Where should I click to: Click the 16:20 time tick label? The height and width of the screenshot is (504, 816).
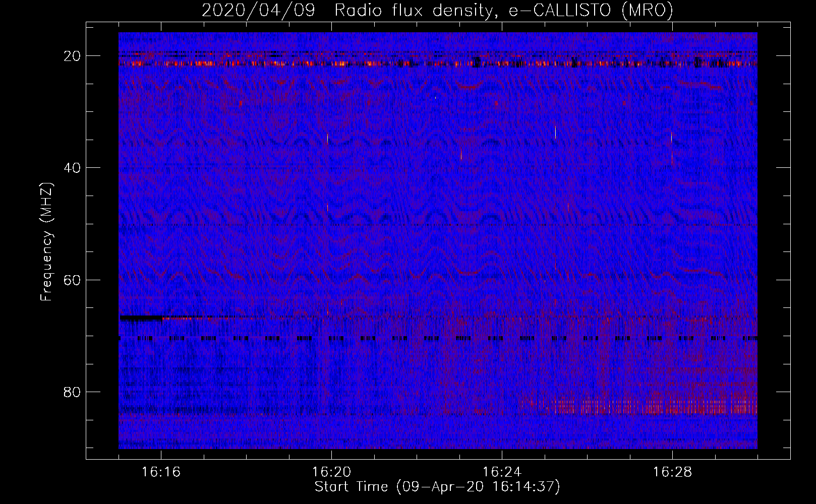pyautogui.click(x=331, y=472)
